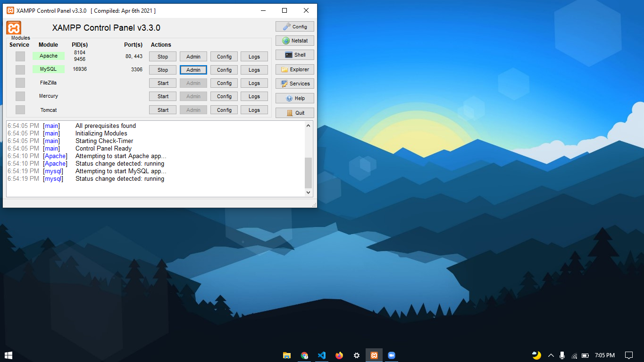The width and height of the screenshot is (644, 362).
Task: Click the Mercury module name
Action: [x=49, y=96]
